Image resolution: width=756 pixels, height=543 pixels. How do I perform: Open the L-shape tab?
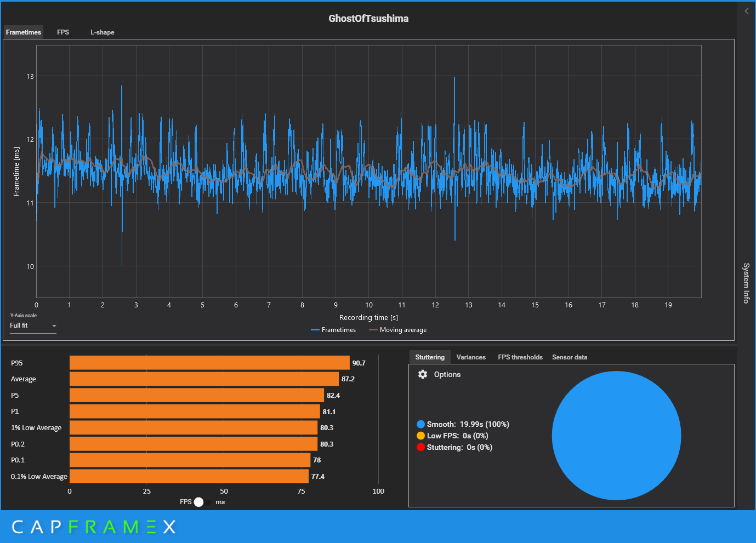(x=103, y=32)
